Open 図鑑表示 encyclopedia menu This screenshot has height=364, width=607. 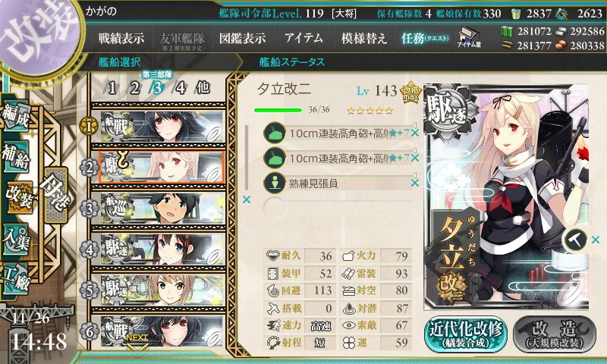click(242, 38)
